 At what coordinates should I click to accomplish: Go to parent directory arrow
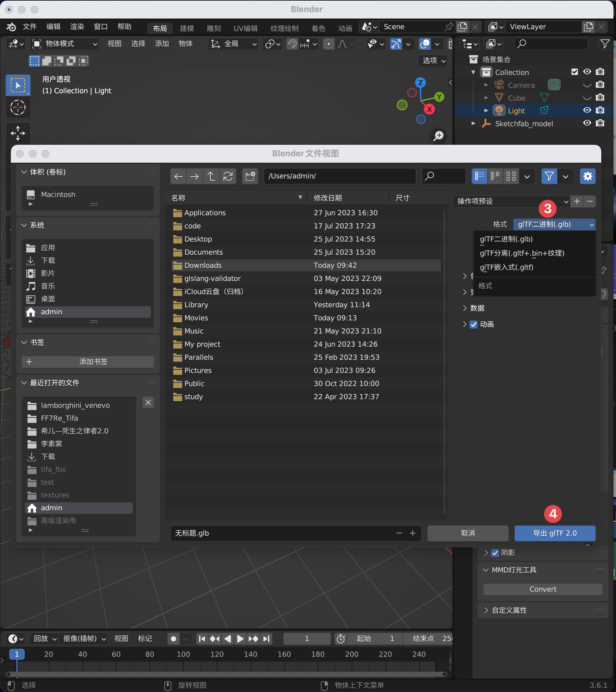tap(211, 176)
